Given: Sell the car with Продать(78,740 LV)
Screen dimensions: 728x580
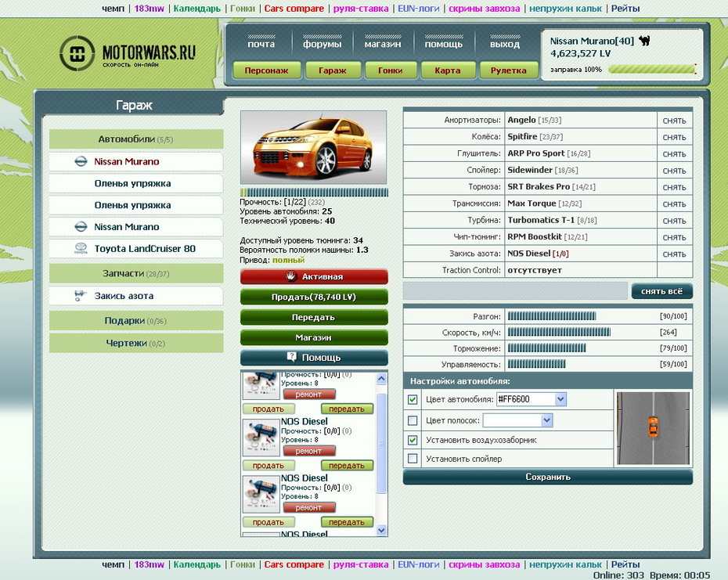Looking at the screenshot, I should (x=314, y=297).
